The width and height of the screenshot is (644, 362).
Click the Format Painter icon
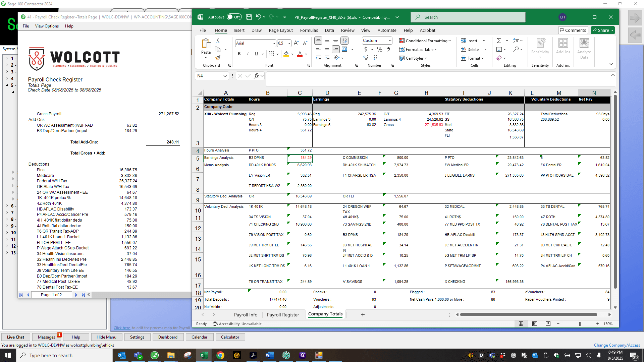pos(218,58)
